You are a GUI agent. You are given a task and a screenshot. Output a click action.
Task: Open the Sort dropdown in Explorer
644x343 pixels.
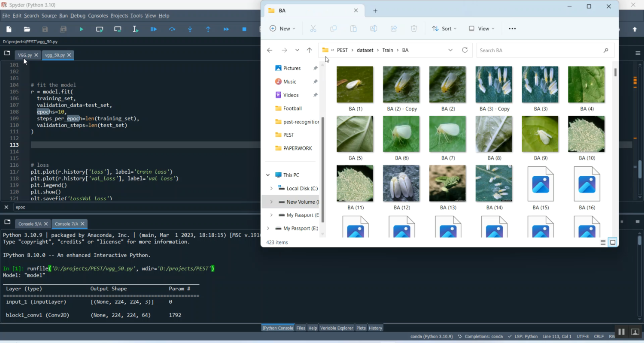(x=444, y=29)
